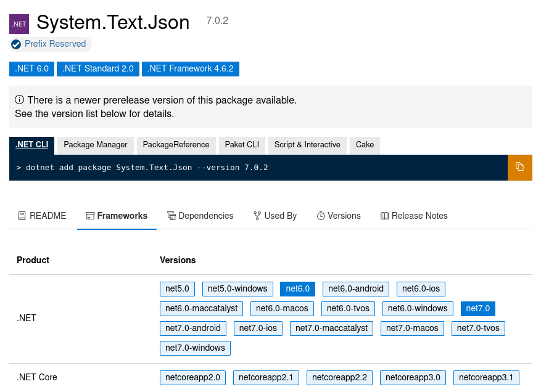Image resolution: width=541 pixels, height=392 pixels.
Task: Open the Prefix Reserved link
Action: click(55, 44)
